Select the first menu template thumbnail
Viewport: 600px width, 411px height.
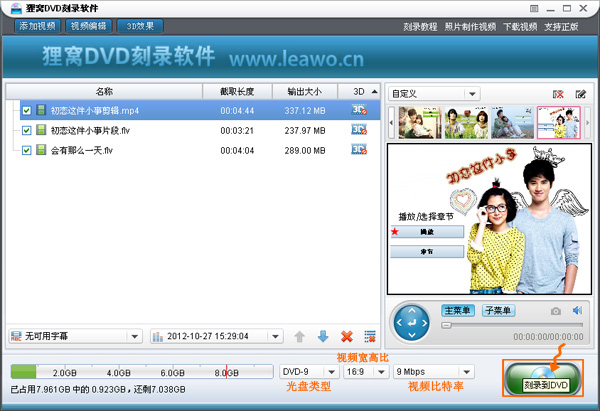coord(420,122)
